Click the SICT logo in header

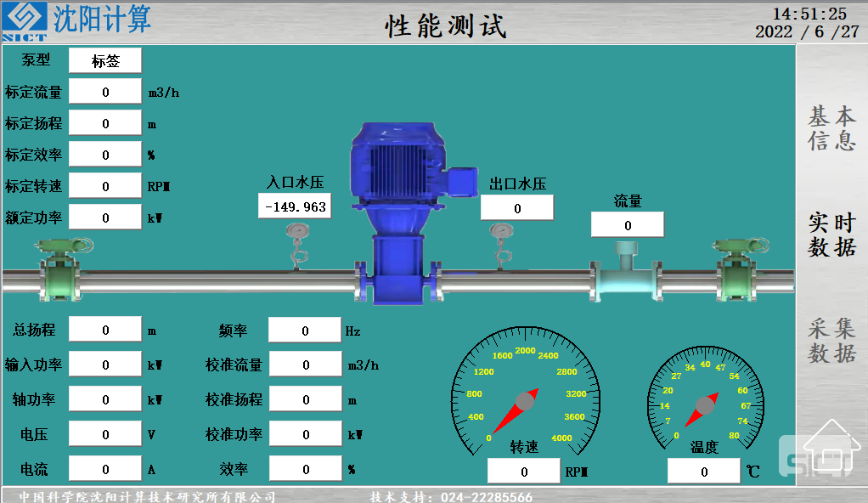[25, 20]
